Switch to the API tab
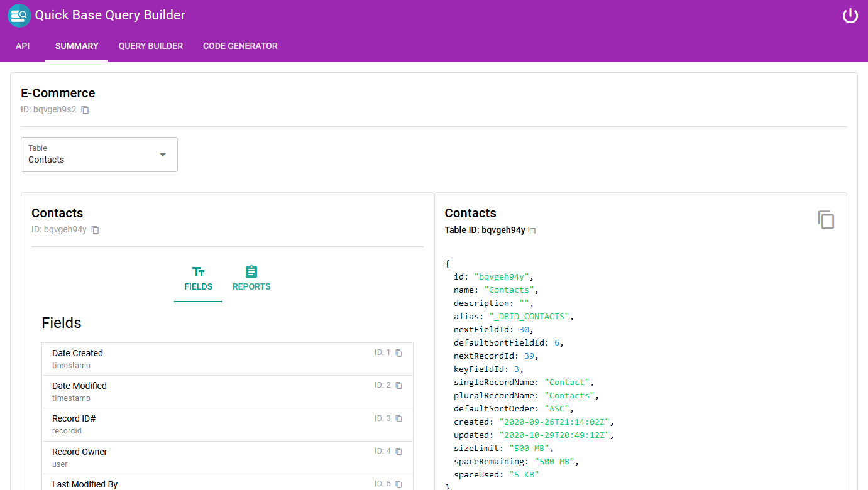The width and height of the screenshot is (868, 490). (x=23, y=46)
